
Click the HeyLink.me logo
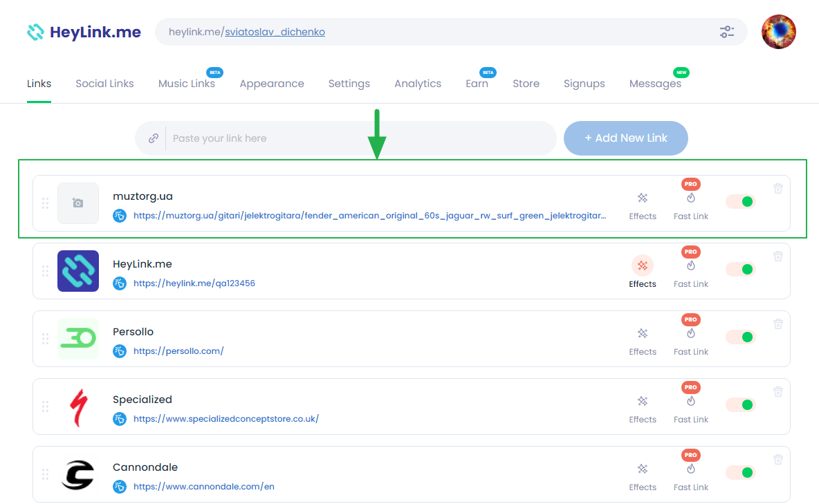(84, 32)
